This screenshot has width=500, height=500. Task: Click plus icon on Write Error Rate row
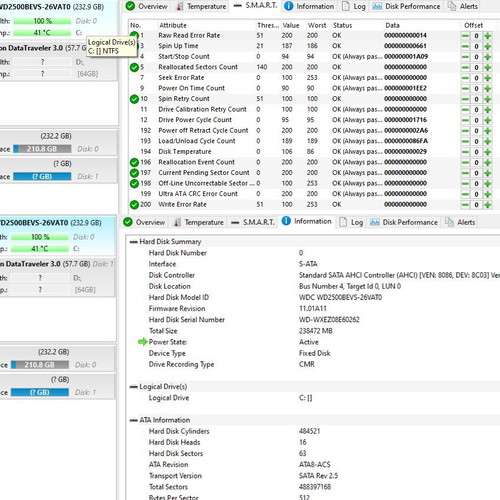pos(488,205)
